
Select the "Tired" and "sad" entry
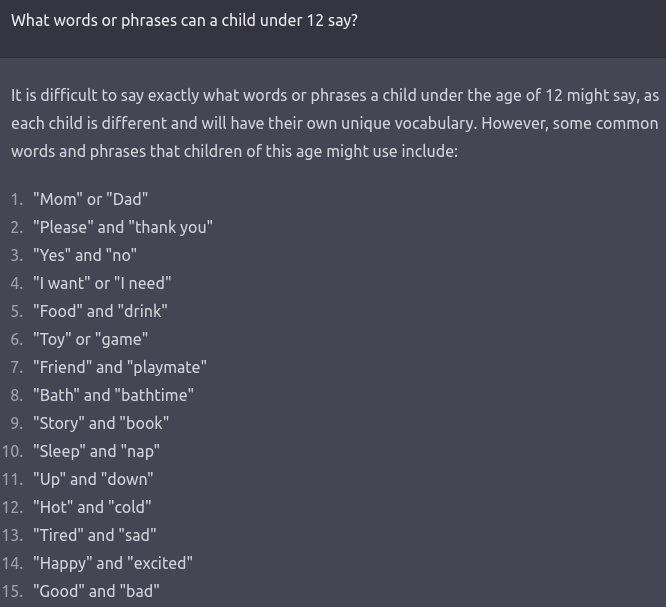pos(94,535)
